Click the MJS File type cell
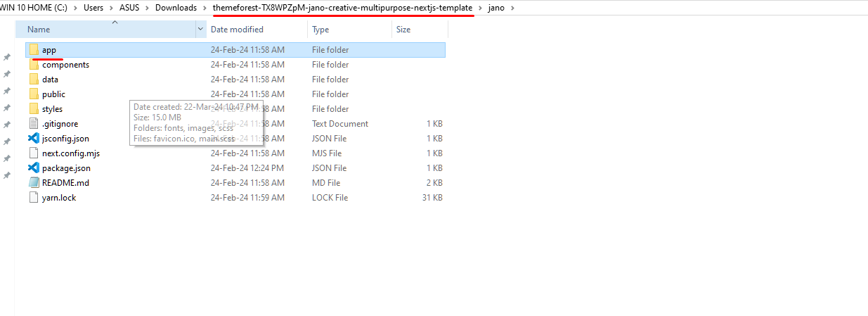 tap(327, 153)
